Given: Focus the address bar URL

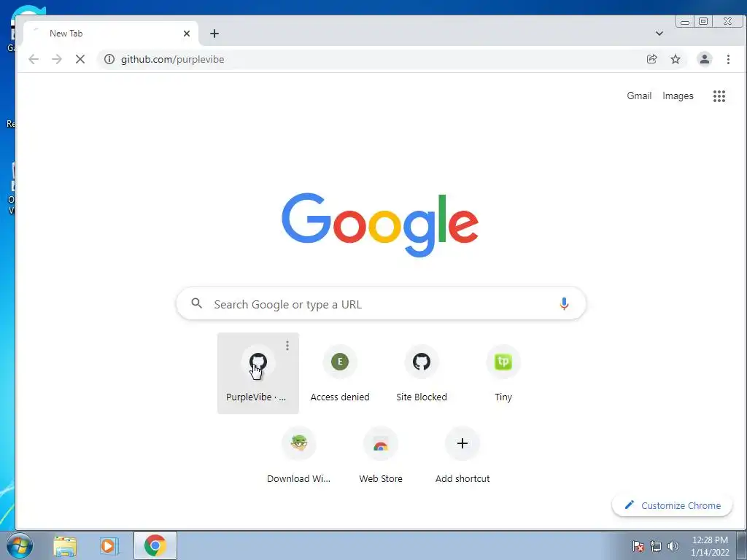Looking at the screenshot, I should point(172,59).
